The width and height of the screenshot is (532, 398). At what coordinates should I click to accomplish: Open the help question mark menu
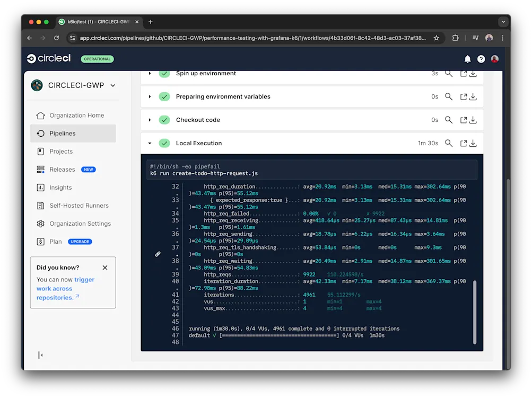(x=481, y=58)
